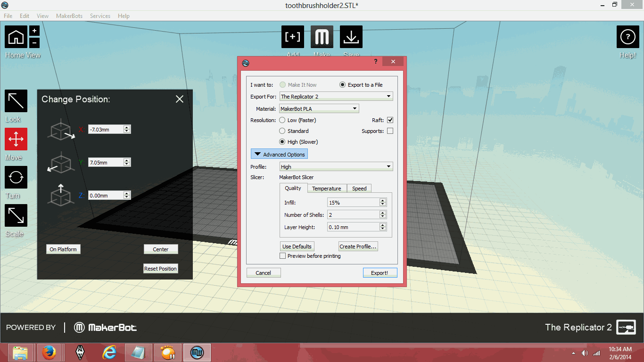Open the Help menu

(x=124, y=16)
